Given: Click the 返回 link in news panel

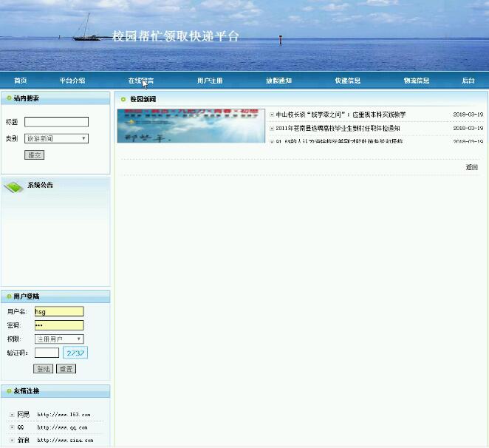Looking at the screenshot, I should point(471,167).
